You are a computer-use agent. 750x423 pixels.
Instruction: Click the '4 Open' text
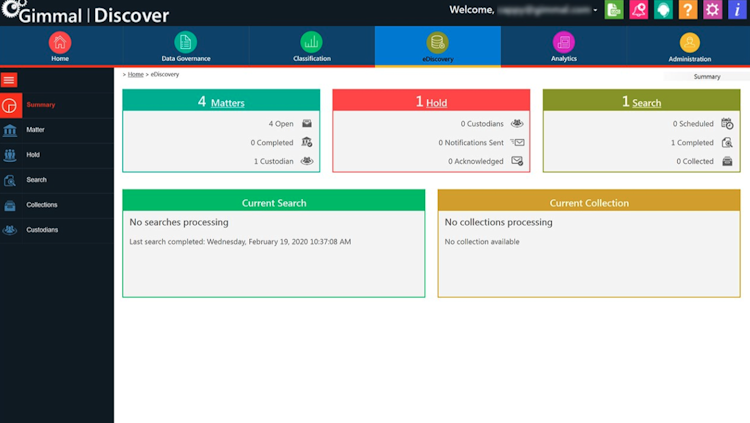pos(281,123)
